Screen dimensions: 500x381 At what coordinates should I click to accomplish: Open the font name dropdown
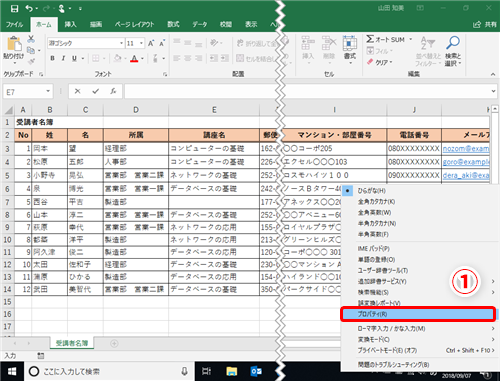click(121, 43)
